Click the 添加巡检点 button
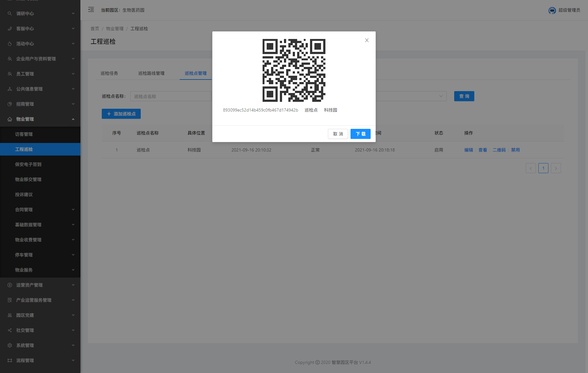Screen dimensions: 588x373 121,114
